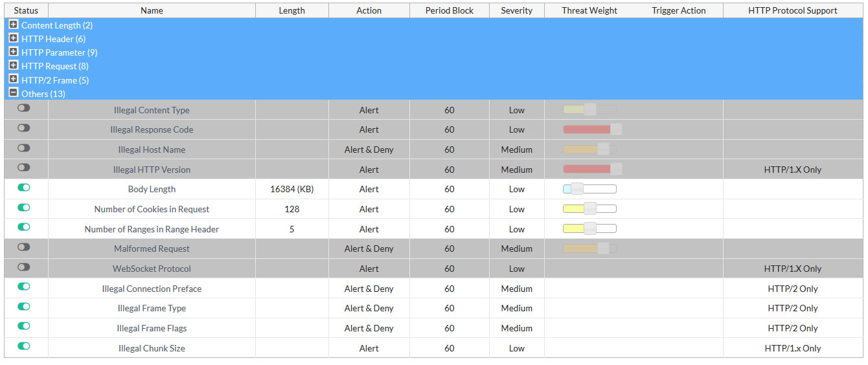Sort by the Status column header
The width and height of the screenshot is (868, 365).
click(x=26, y=10)
